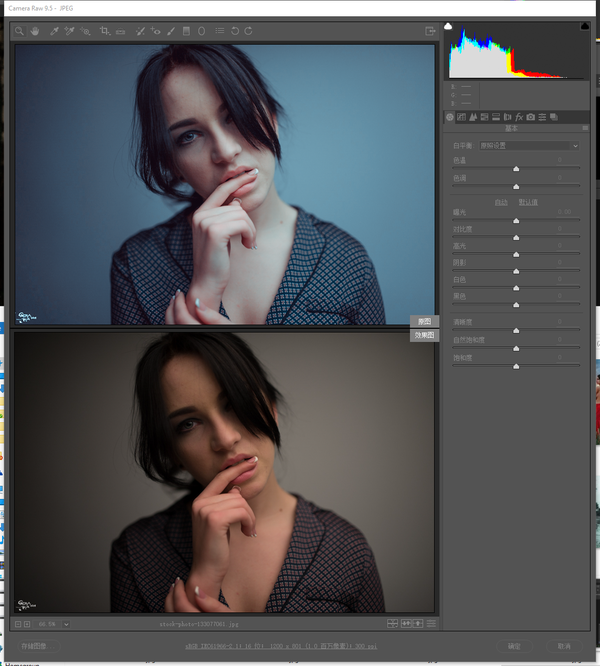Click the 效果图 result label button

[424, 335]
